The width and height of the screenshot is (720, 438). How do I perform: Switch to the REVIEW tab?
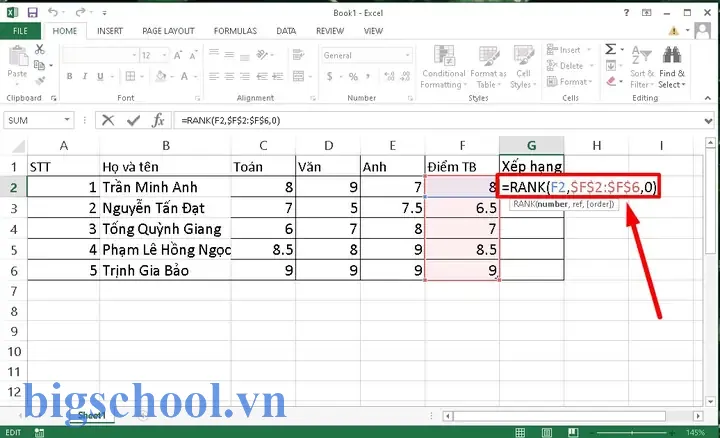click(x=330, y=31)
